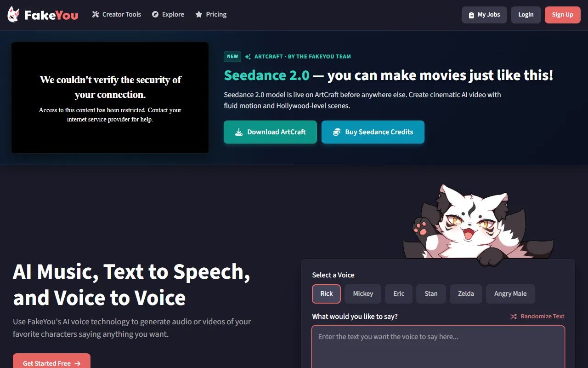This screenshot has width=588, height=368.
Task: Click the My Jobs clipboard icon
Action: tap(471, 15)
